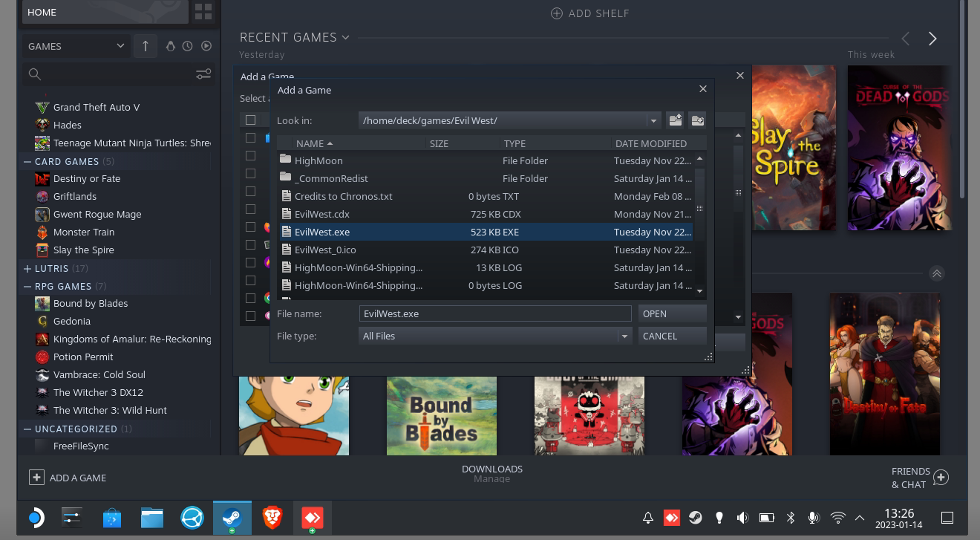Image resolution: width=980 pixels, height=540 pixels.
Task: Open Discover store from taskbar
Action: [x=112, y=517]
